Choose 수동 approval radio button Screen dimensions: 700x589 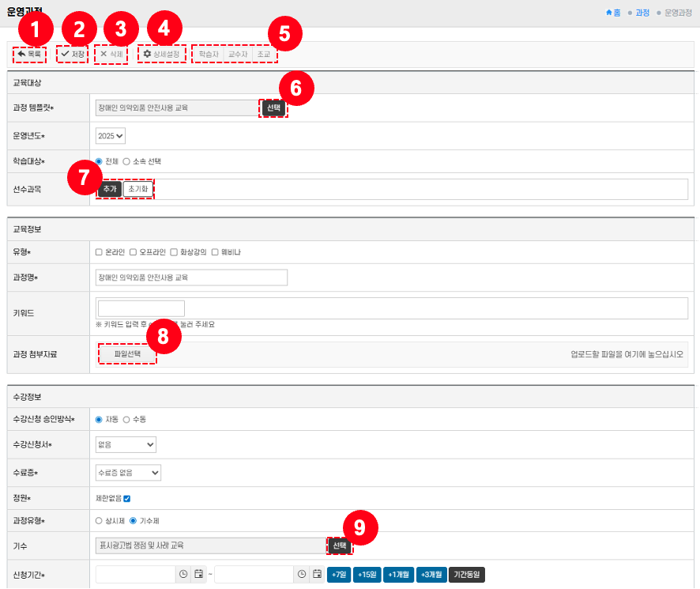[x=126, y=419]
